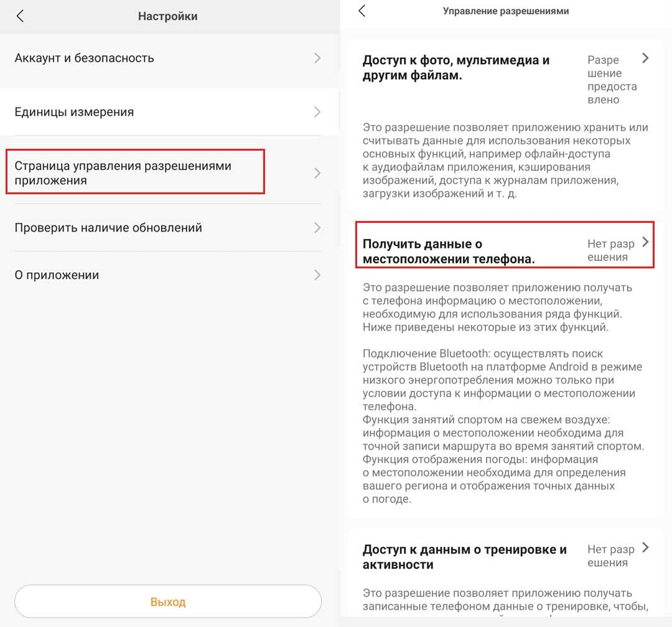Select Проверить наличие обновлений

108,228
